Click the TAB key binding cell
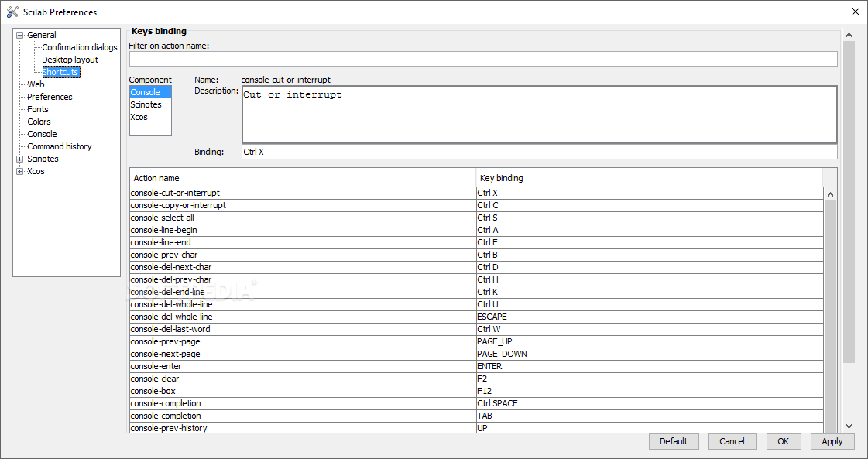The image size is (868, 459). (650, 416)
